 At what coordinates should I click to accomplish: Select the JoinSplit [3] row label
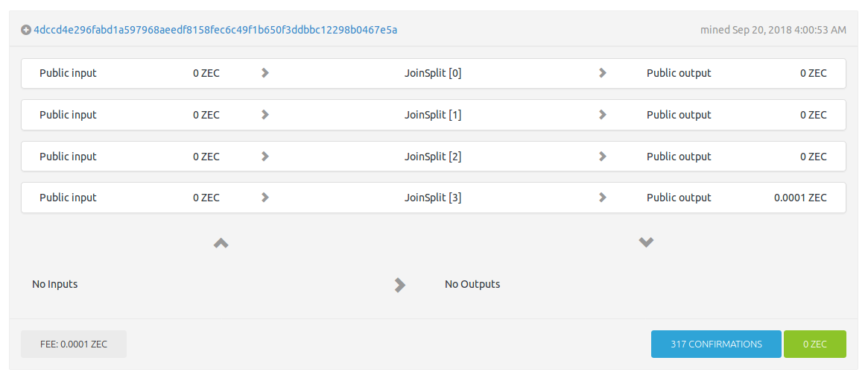point(433,198)
